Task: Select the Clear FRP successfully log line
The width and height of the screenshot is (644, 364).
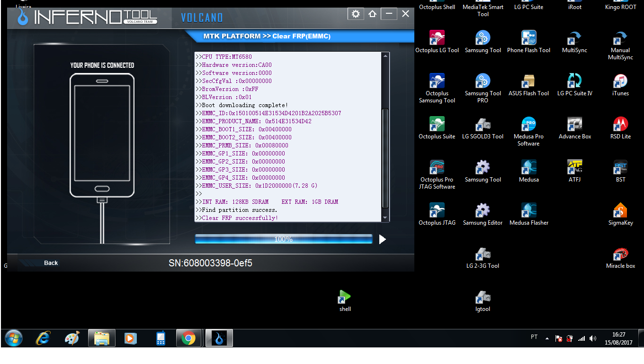Action: [237, 218]
